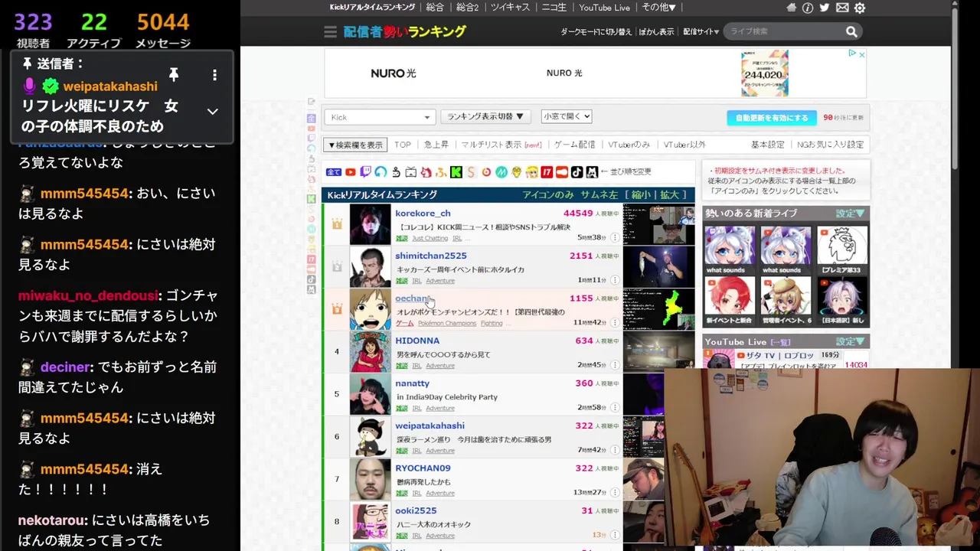
Task: Go to the home icon in top bar
Action: 791,8
